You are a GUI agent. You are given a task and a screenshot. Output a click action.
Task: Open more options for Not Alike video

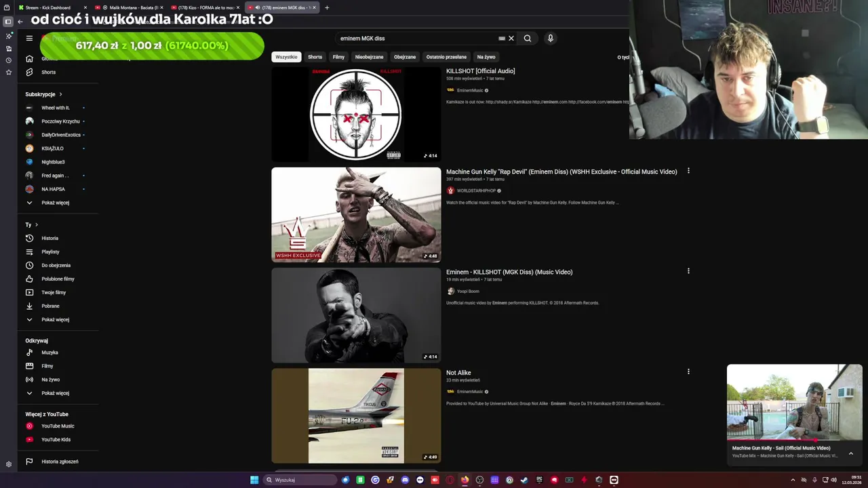[688, 371]
